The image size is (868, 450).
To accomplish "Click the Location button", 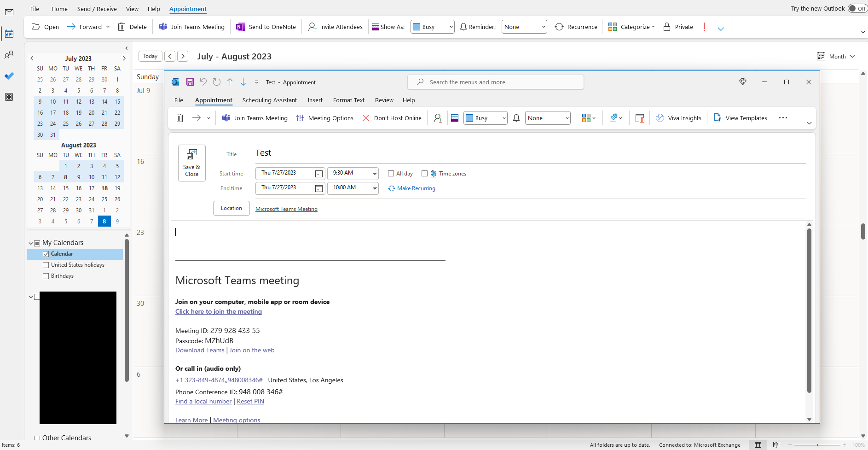I will click(231, 208).
